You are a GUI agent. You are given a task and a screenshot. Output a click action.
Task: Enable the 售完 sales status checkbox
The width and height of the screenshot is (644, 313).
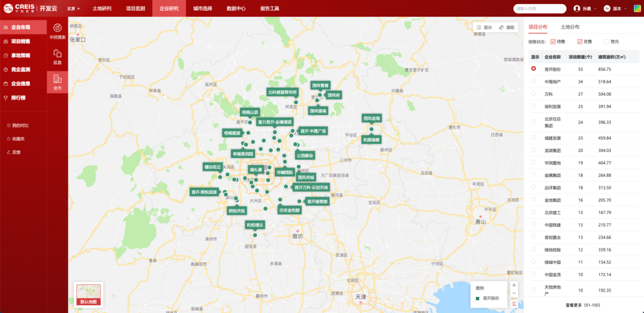point(606,42)
